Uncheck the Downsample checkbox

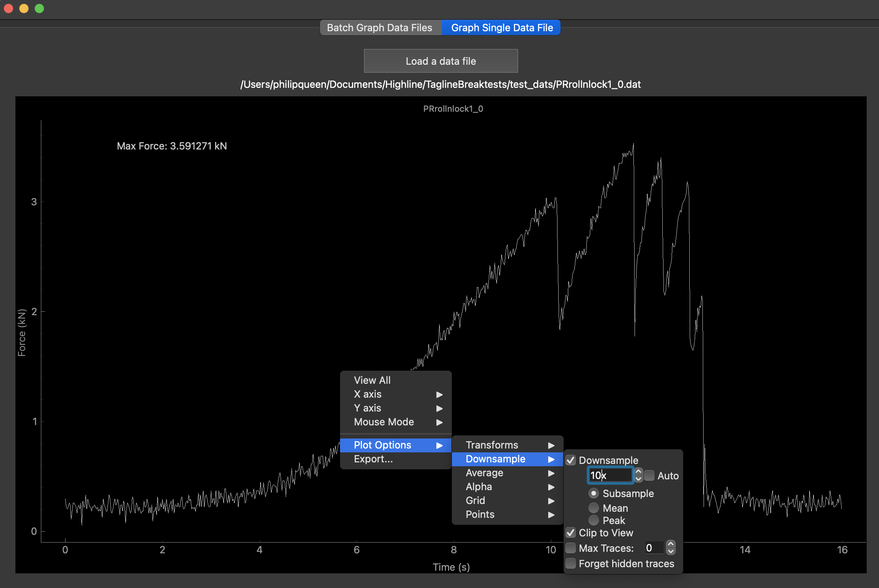pos(571,460)
